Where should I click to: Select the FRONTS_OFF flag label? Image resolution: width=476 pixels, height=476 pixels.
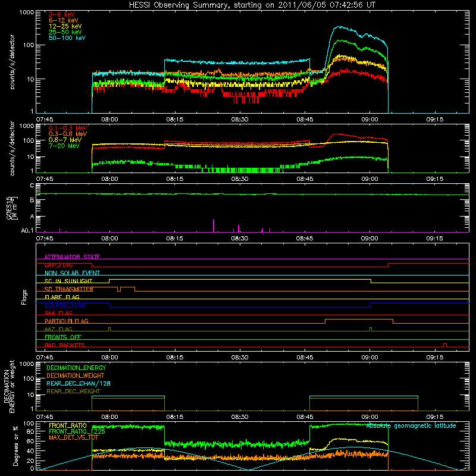[x=63, y=337]
